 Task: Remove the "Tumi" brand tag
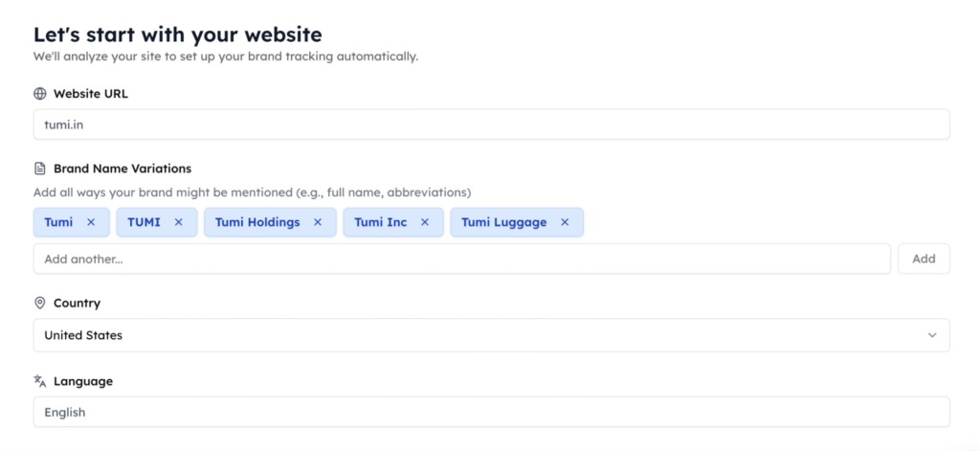click(x=91, y=222)
